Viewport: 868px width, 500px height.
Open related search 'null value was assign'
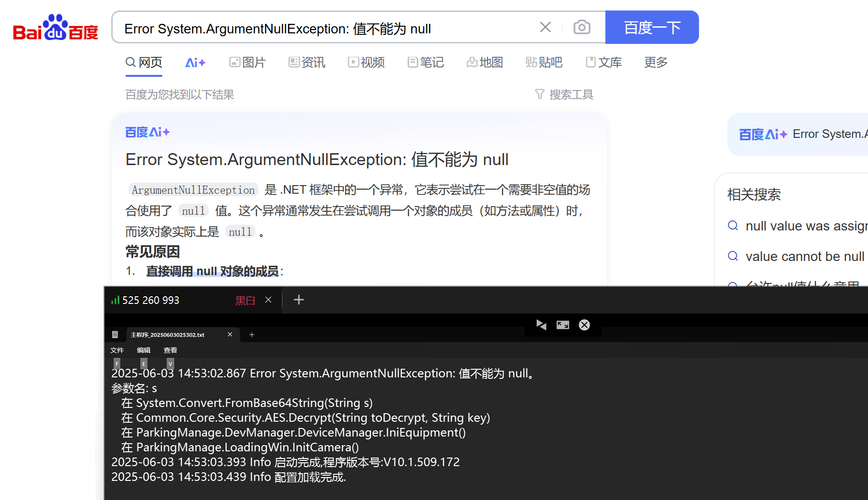pos(797,226)
